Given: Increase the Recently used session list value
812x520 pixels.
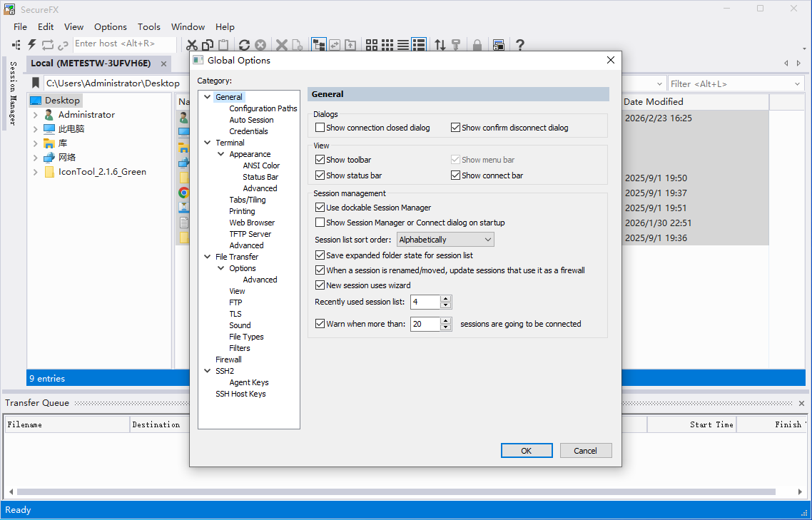Looking at the screenshot, I should tap(446, 299).
